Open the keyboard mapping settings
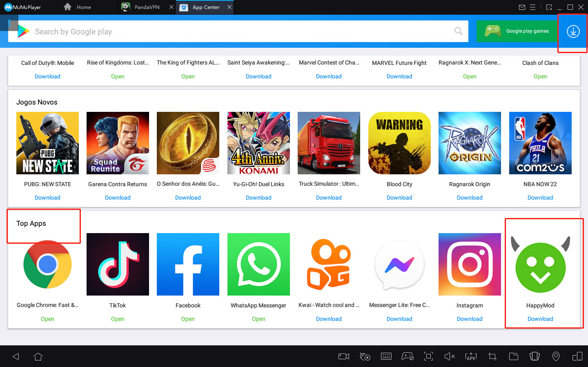This screenshot has width=588, height=367. [x=386, y=356]
